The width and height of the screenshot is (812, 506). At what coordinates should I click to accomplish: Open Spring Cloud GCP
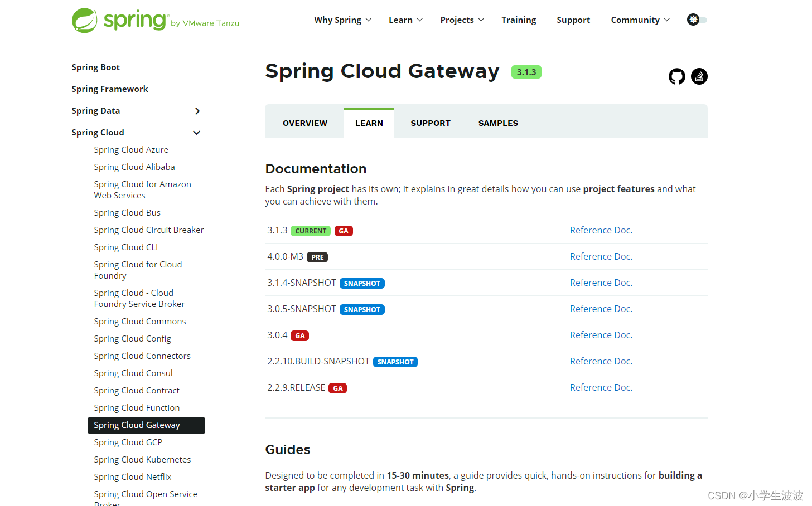pos(128,442)
